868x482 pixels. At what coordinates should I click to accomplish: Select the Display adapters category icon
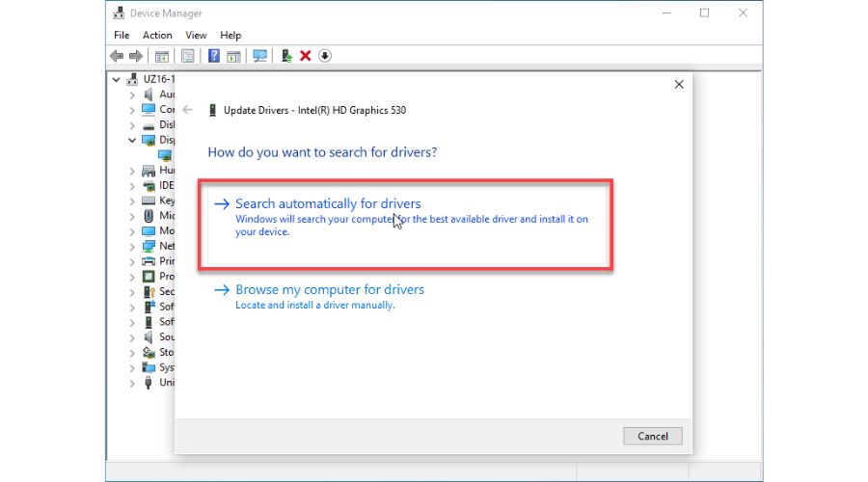(x=149, y=140)
